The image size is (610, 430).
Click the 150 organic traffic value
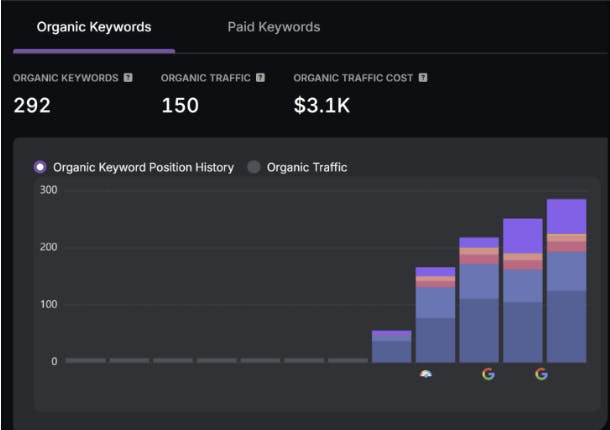(x=180, y=105)
